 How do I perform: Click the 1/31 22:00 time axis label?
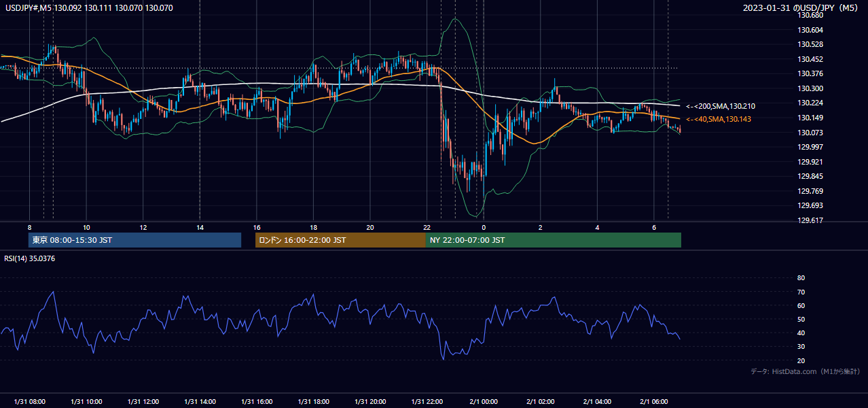click(x=427, y=401)
